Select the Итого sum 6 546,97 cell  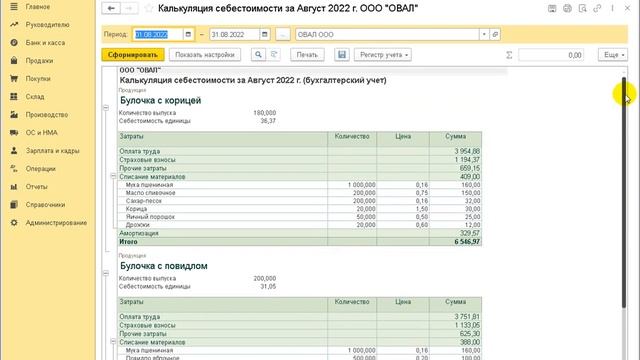[x=456, y=242]
